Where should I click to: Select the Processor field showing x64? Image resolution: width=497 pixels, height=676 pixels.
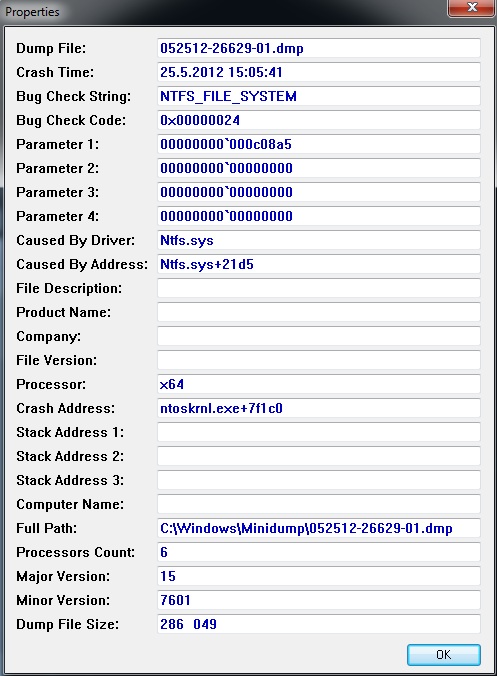(x=319, y=384)
